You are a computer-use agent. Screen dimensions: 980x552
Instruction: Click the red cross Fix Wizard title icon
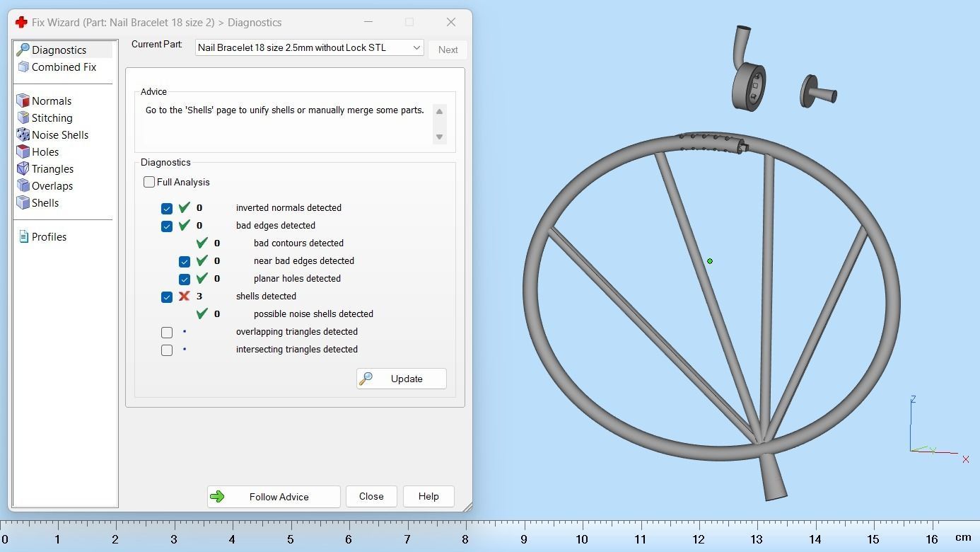pos(21,22)
